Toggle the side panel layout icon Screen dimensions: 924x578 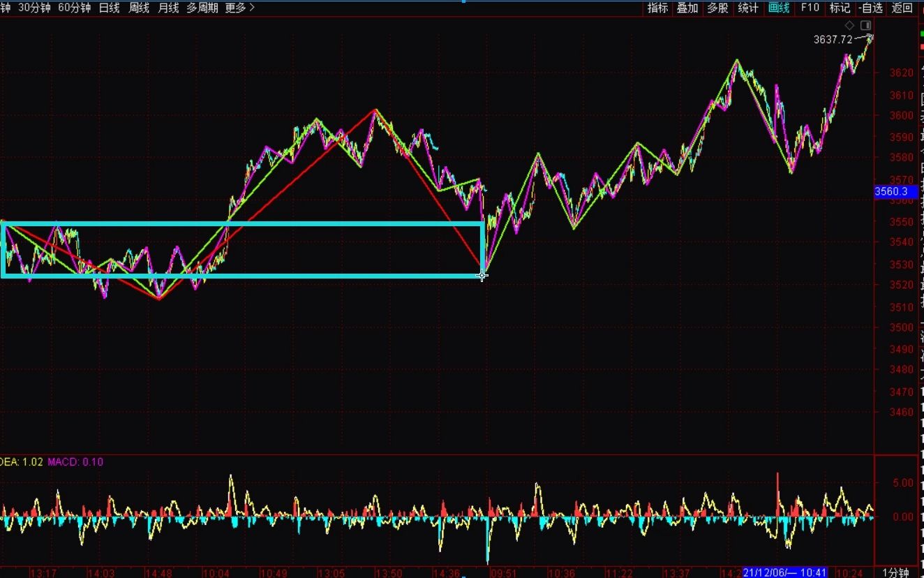(x=866, y=25)
